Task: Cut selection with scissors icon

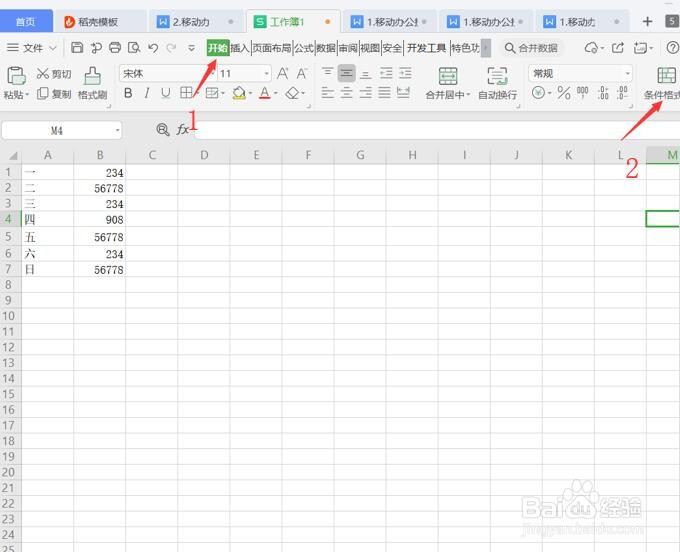Action: [x=54, y=74]
